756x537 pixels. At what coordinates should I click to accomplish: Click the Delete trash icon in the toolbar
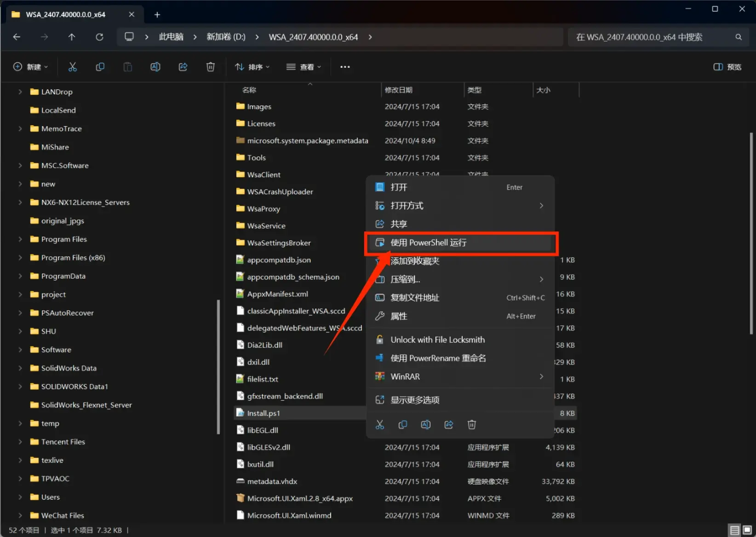(211, 67)
